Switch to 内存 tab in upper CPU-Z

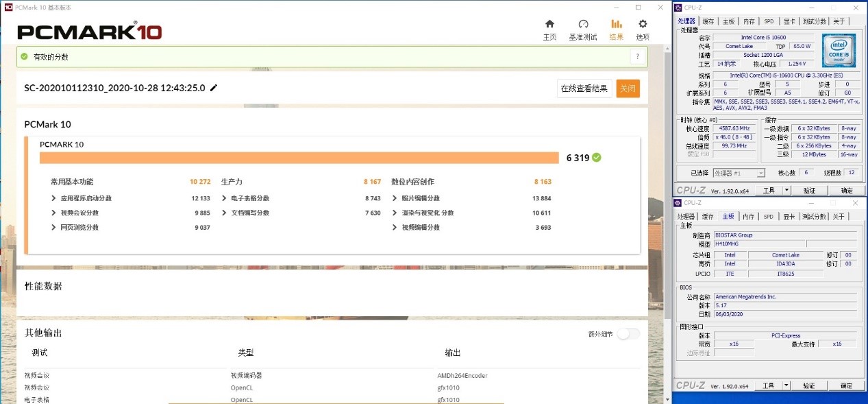tap(749, 21)
